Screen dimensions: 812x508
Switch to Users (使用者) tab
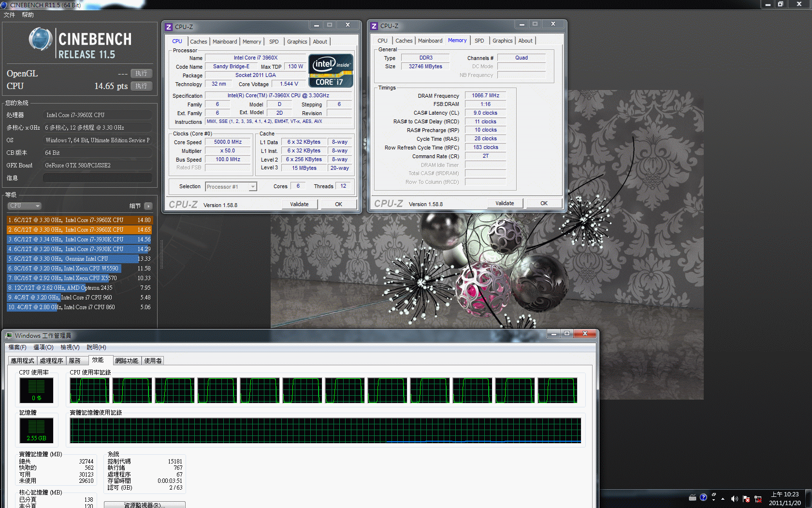pyautogui.click(x=153, y=361)
